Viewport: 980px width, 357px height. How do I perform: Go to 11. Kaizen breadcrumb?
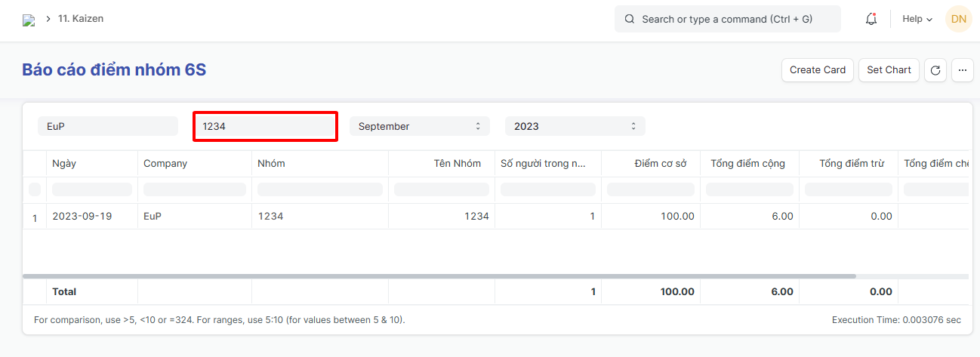click(x=81, y=19)
